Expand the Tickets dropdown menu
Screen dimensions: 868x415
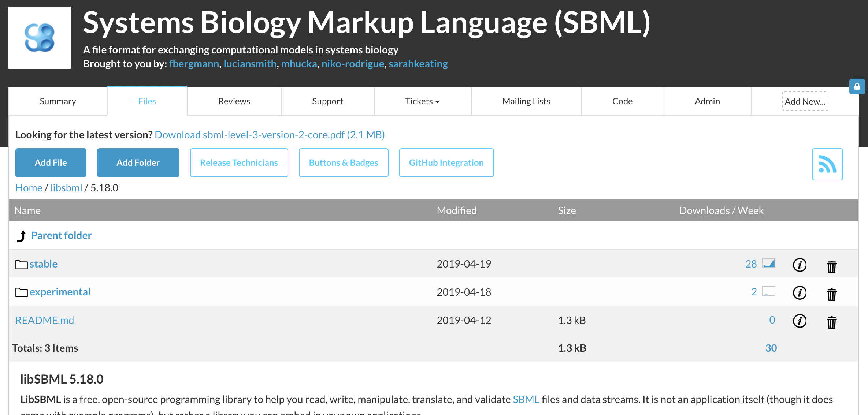tap(422, 101)
